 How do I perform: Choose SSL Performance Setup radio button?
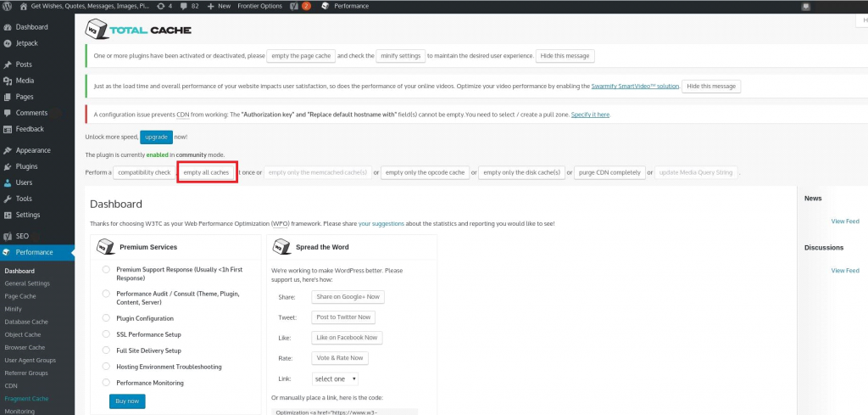[x=106, y=334]
